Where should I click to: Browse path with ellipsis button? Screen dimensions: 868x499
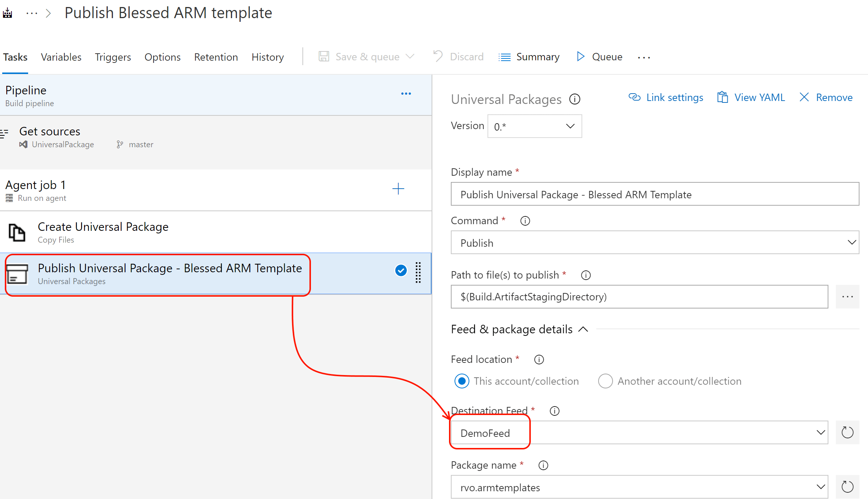[847, 297]
